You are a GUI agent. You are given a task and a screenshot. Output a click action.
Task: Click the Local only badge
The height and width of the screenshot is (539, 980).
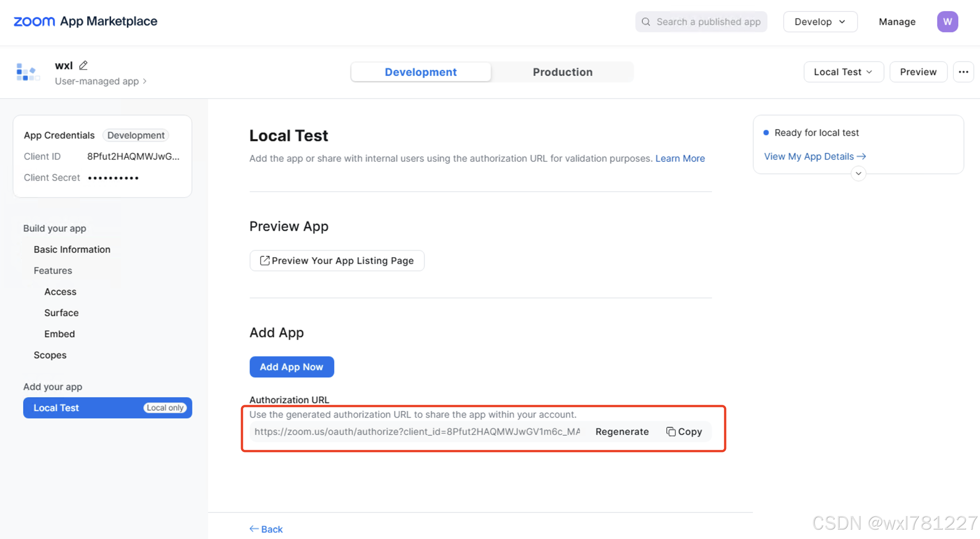tap(165, 407)
